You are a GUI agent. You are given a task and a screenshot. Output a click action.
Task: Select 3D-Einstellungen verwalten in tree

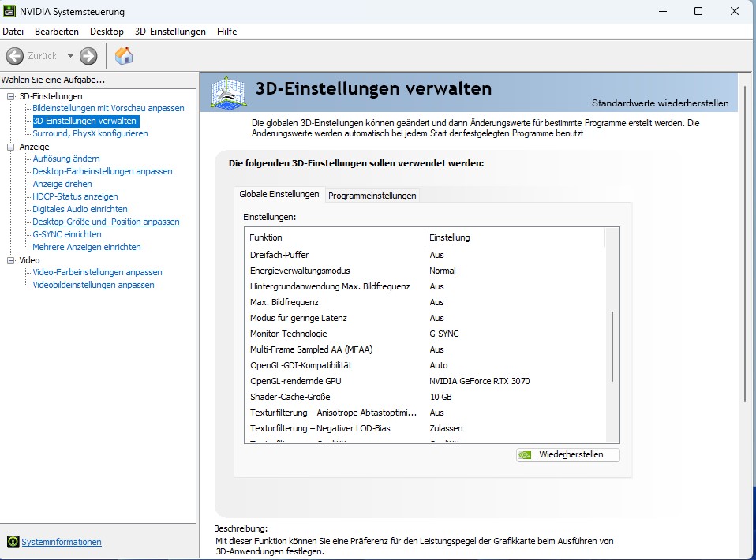click(x=85, y=121)
